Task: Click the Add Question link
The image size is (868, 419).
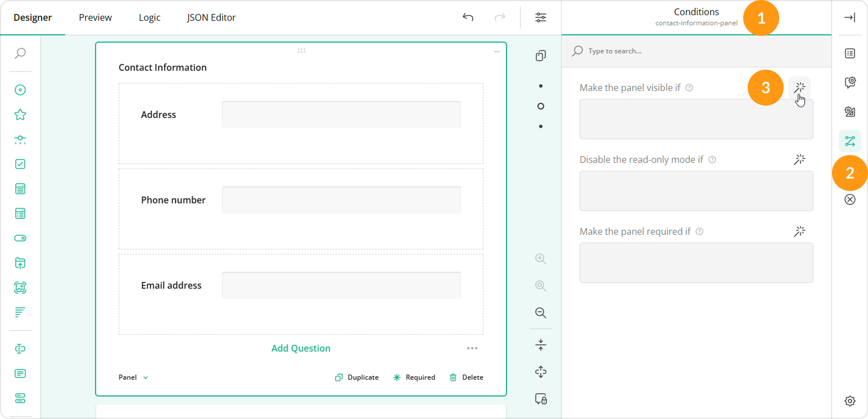Action: 301,348
